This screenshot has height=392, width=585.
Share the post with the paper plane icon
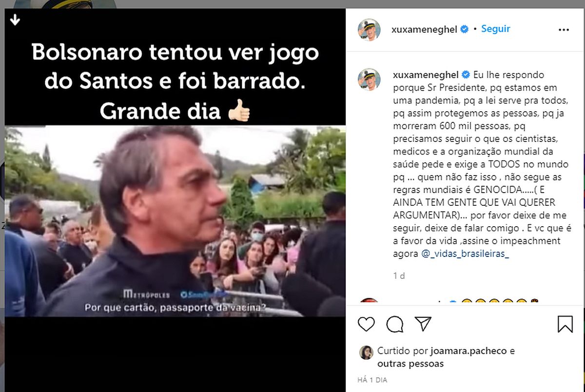pos(423,324)
